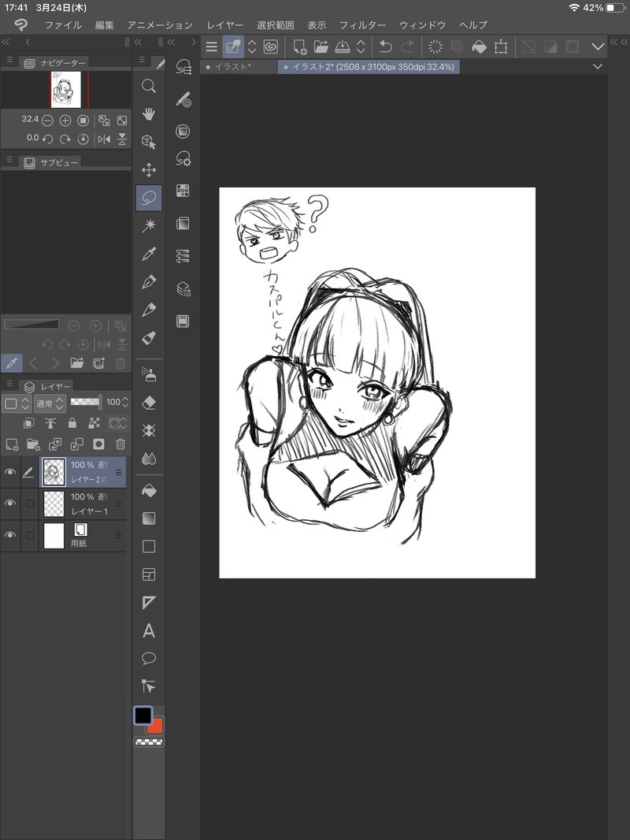Select the black main color swatch

[x=143, y=715]
